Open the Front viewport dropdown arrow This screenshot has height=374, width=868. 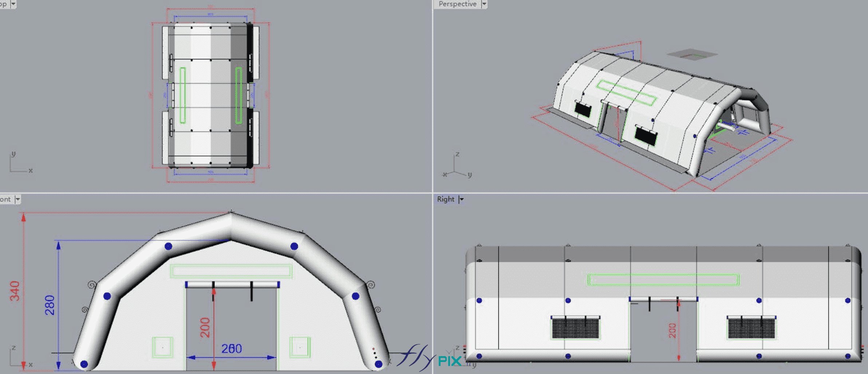tap(17, 199)
